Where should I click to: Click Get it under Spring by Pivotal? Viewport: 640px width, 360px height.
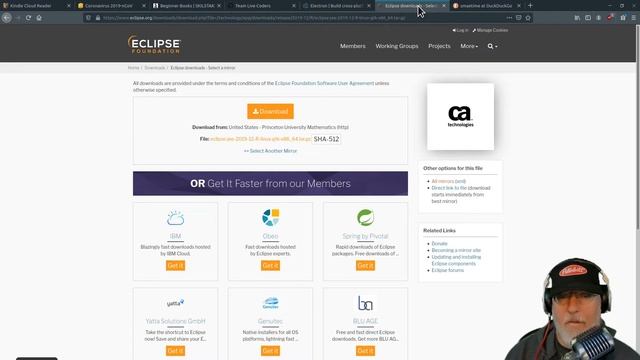[365, 266]
